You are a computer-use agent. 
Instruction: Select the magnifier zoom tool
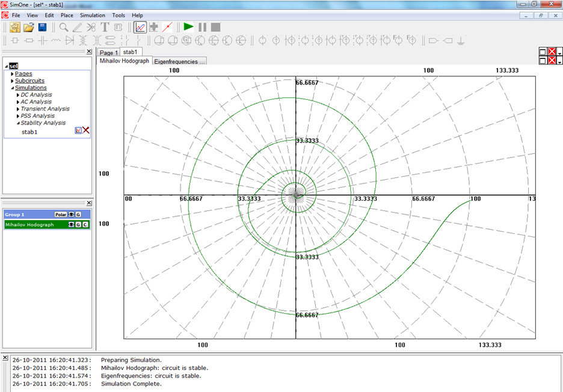pyautogui.click(x=64, y=27)
